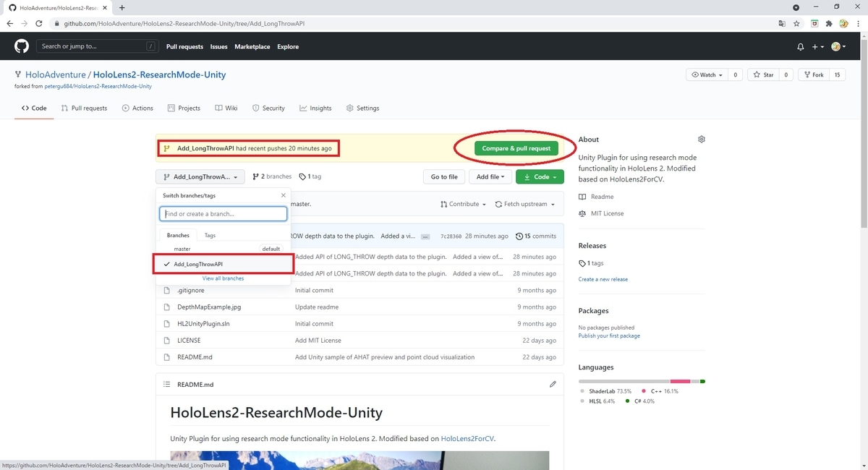Viewport: 868px width, 470px height.
Task: Focus the Search or jump to field
Action: (x=98, y=46)
